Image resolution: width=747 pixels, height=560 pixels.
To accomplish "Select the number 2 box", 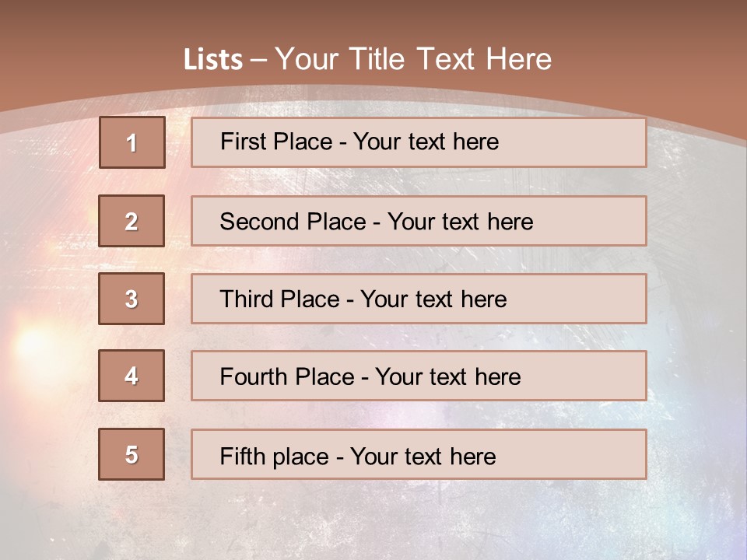I will (132, 221).
